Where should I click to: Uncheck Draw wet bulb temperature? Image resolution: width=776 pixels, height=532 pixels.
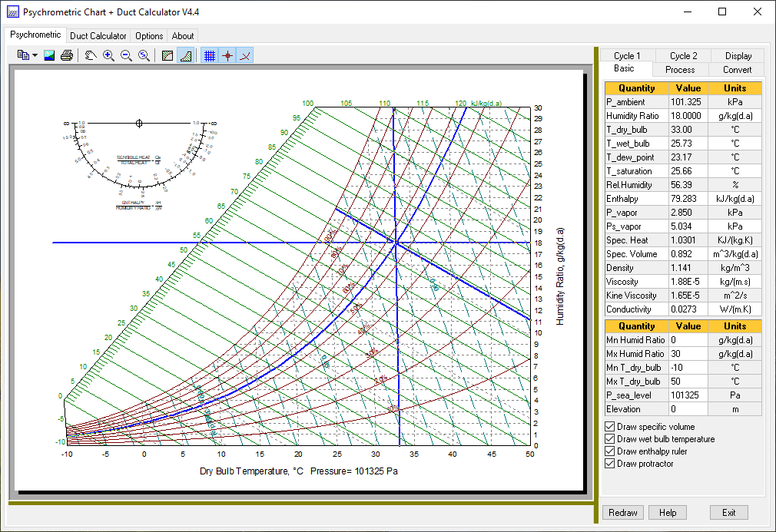(x=610, y=439)
